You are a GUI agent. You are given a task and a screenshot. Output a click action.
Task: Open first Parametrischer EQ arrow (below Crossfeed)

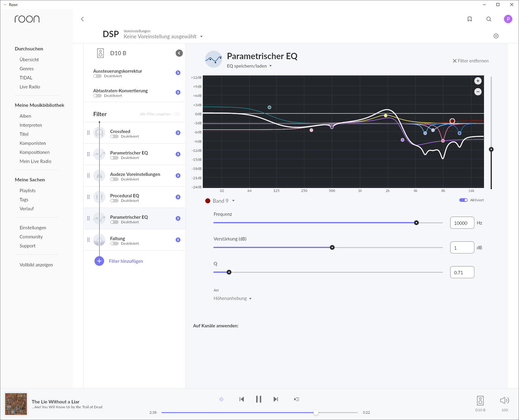click(178, 154)
